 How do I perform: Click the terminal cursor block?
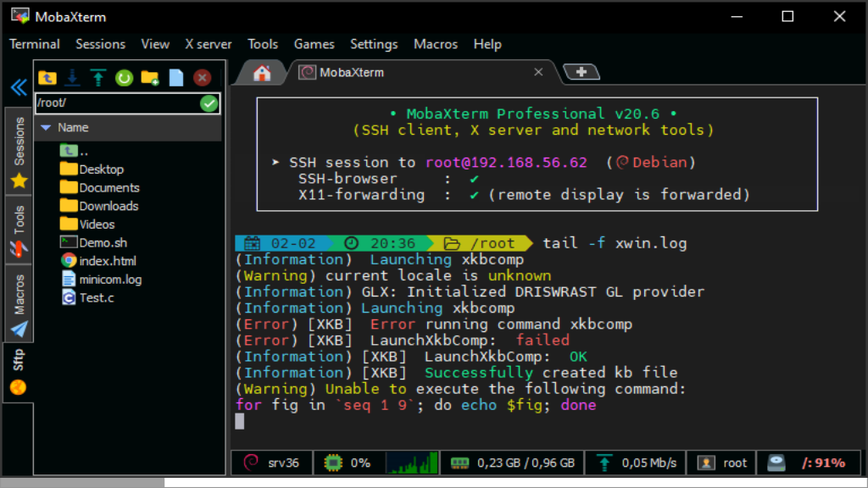(x=239, y=421)
